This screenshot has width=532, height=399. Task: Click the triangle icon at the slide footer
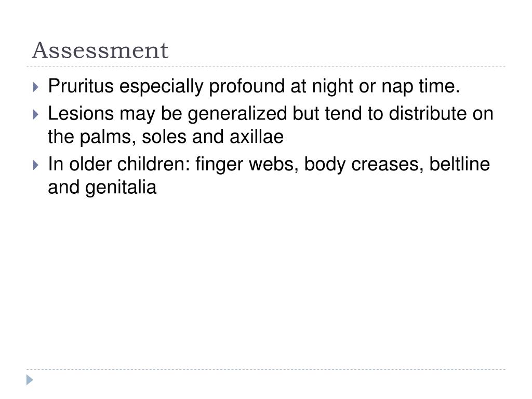coord(30,380)
